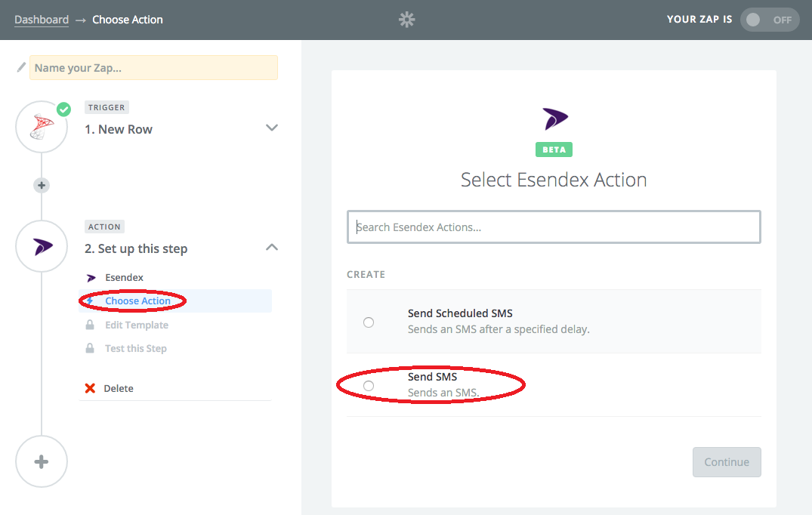Select the Send SMS radio button
This screenshot has width=812, height=515.
click(369, 386)
